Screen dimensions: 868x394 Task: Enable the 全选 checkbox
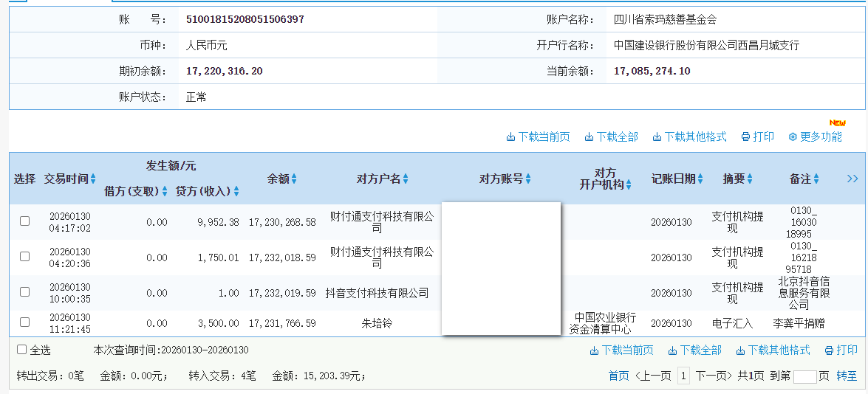coord(22,350)
